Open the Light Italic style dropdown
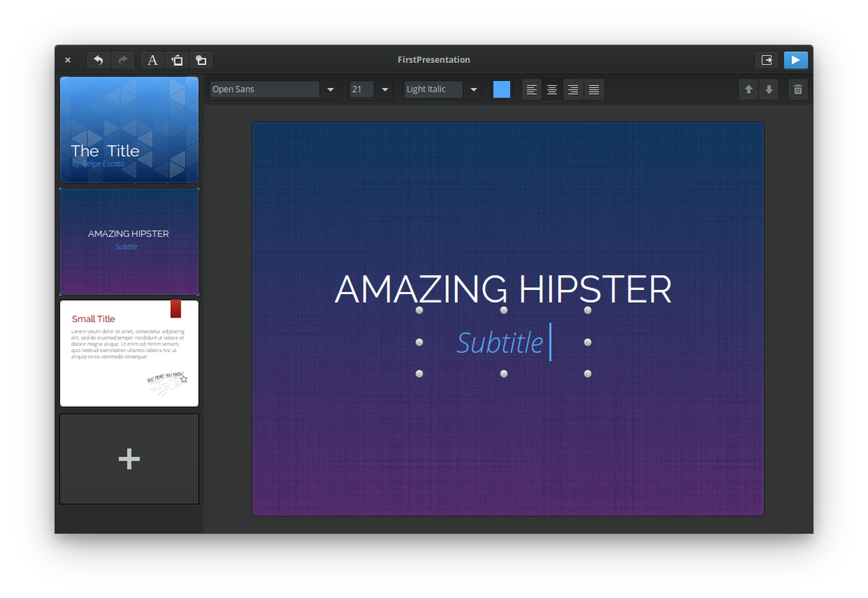 click(474, 90)
